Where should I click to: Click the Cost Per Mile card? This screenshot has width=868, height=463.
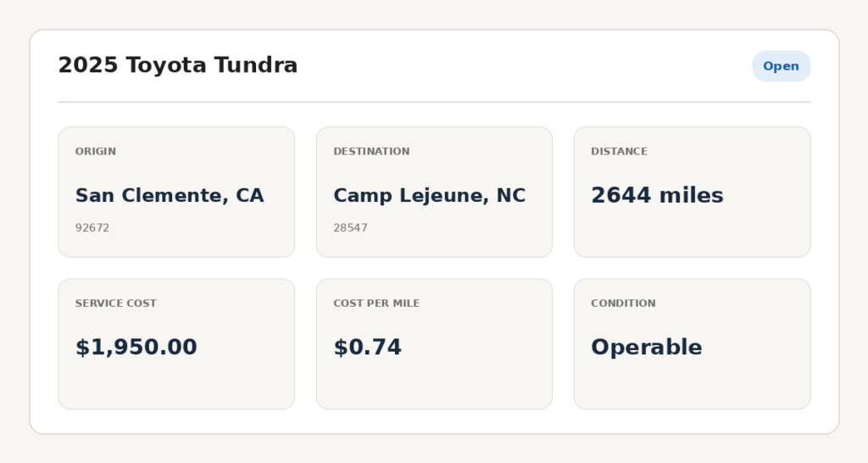click(x=434, y=344)
